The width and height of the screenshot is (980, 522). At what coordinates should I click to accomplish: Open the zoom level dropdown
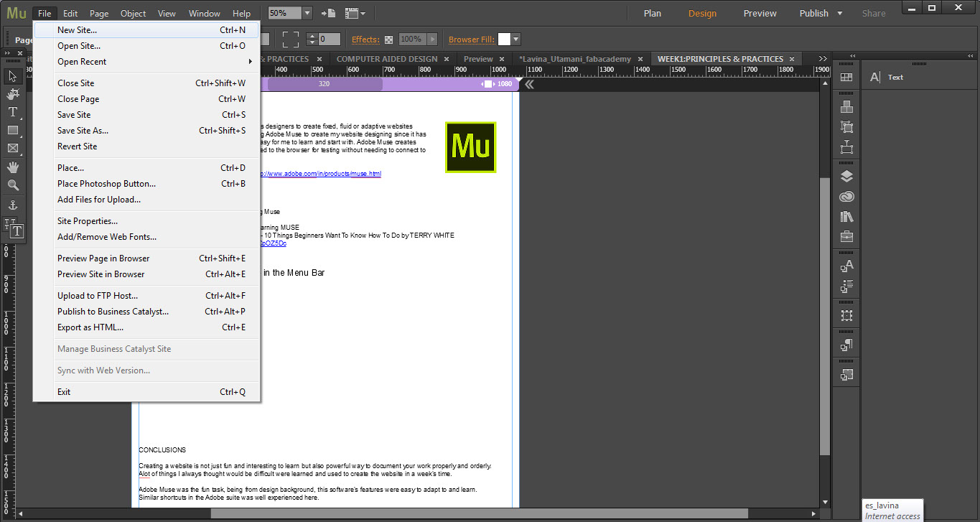307,13
